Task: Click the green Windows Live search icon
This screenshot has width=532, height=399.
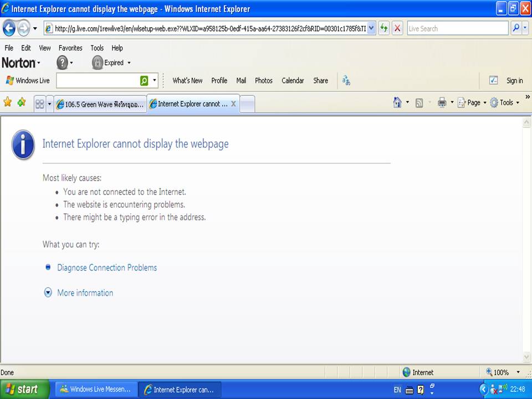Action: [x=144, y=81]
